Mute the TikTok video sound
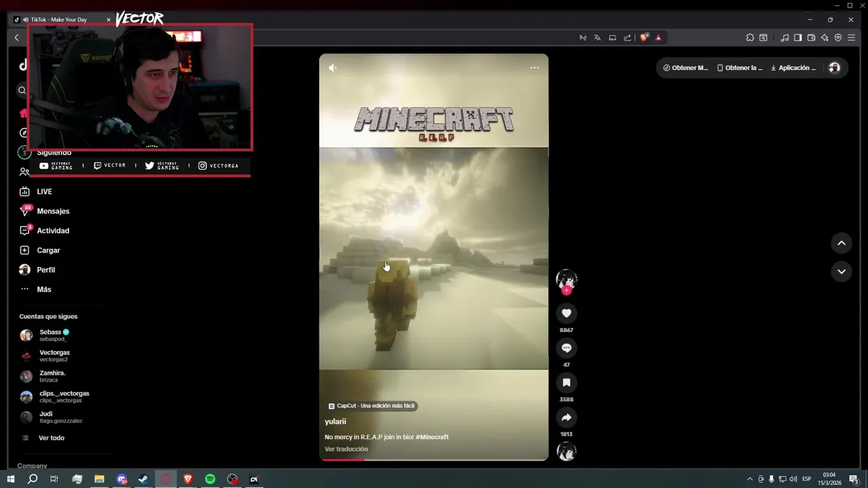868x488 pixels. click(x=332, y=68)
